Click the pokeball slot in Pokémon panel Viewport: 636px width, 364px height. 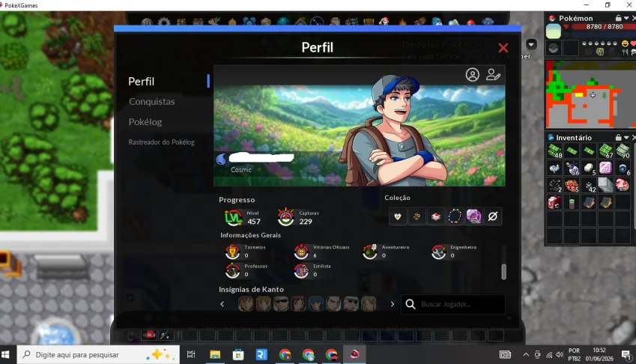point(554,48)
